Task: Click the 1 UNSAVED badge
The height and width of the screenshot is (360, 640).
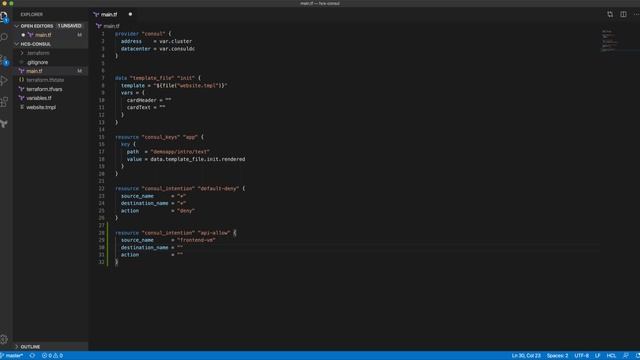Action: tap(69, 26)
